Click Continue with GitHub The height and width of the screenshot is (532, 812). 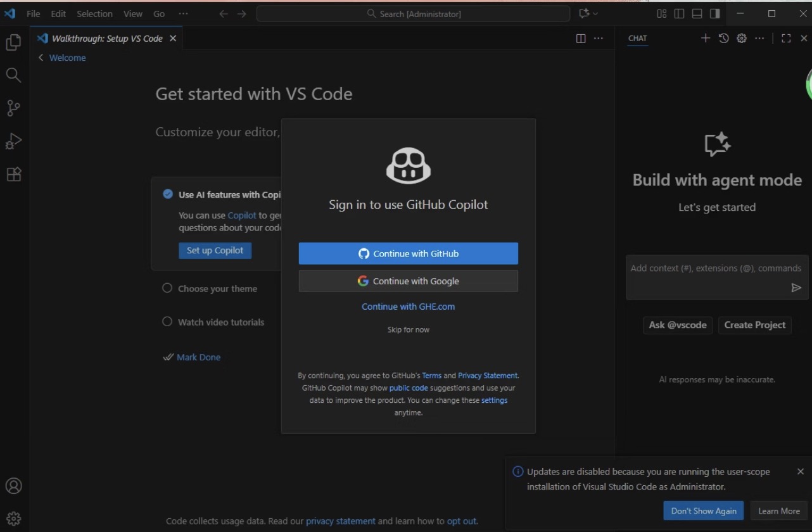(409, 253)
